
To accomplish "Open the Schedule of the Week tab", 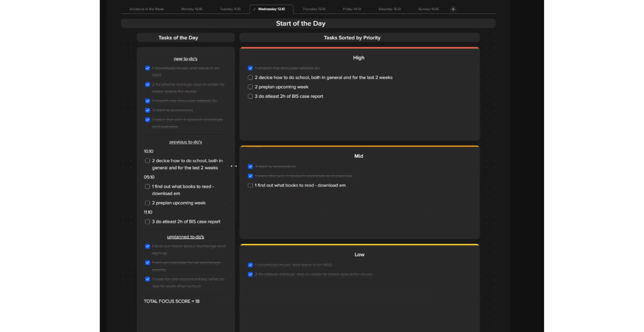I will coord(147,9).
